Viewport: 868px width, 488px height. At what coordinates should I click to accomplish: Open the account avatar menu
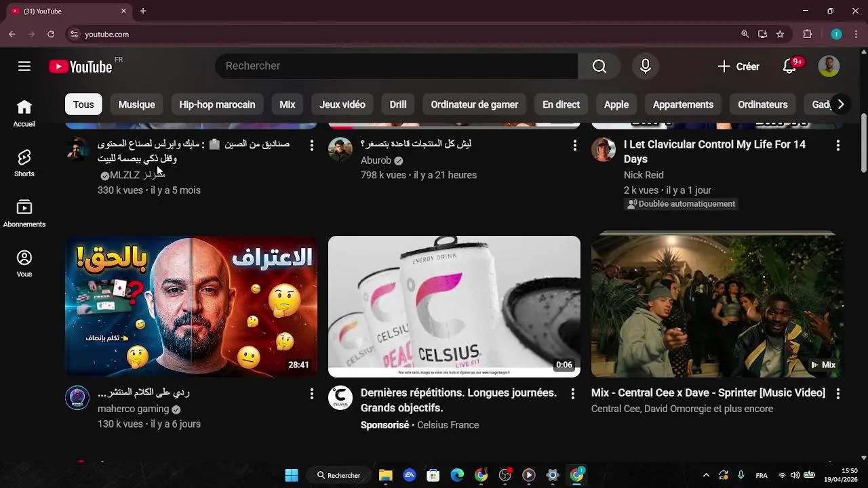[829, 66]
